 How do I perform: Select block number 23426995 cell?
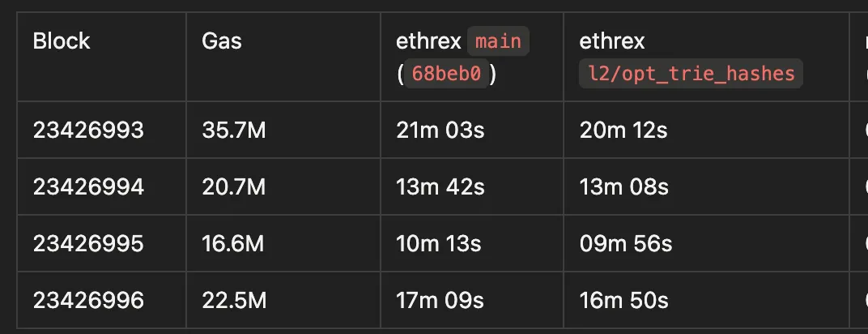88,244
